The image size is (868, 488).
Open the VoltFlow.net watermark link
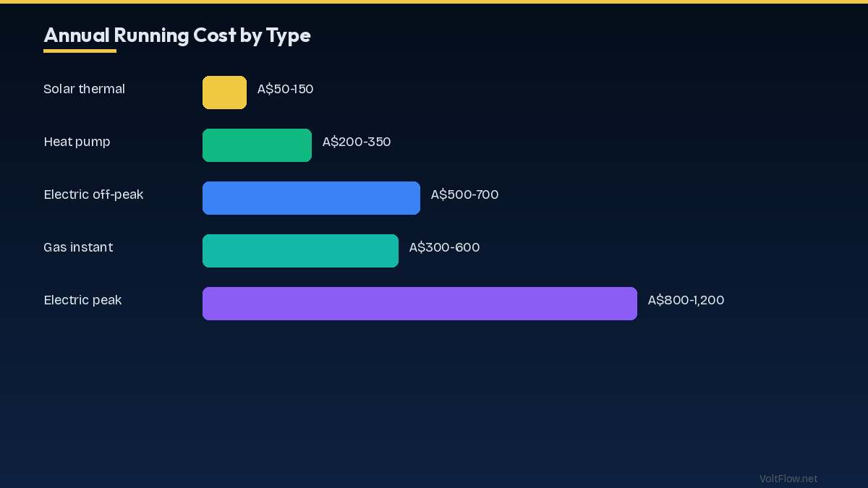788,479
